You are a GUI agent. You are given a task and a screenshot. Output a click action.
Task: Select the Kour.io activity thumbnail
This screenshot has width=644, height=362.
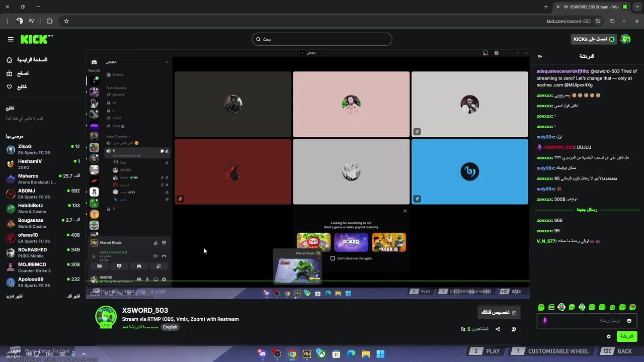click(x=389, y=242)
